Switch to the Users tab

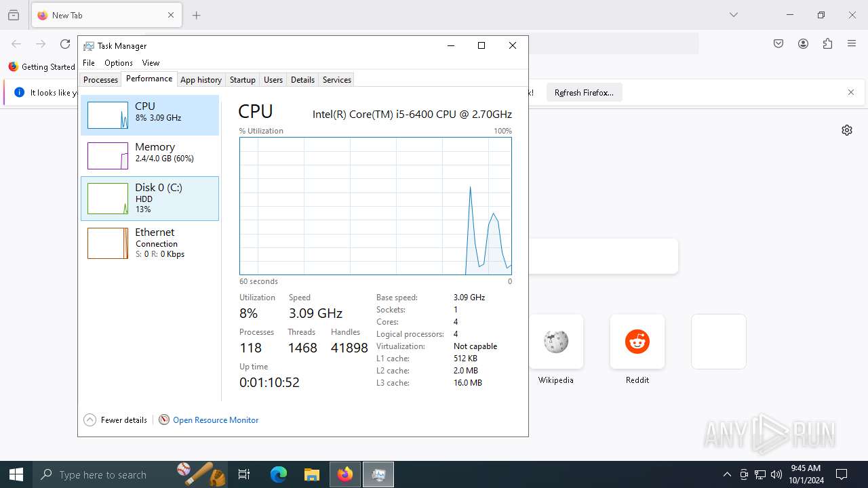(x=273, y=79)
